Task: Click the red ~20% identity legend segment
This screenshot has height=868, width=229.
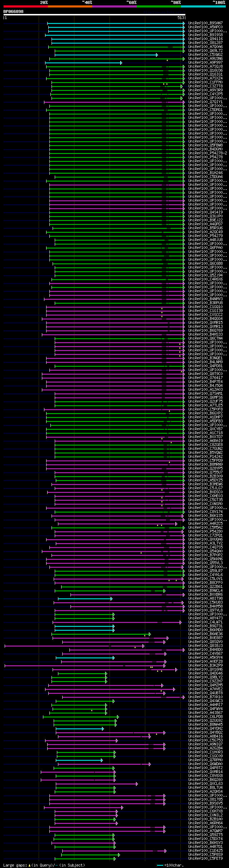Action: click(x=25, y=6)
